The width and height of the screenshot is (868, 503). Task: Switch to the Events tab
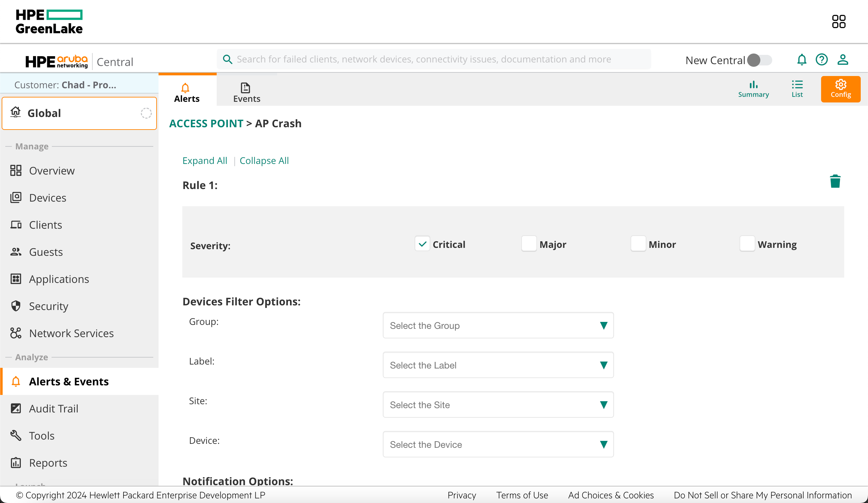click(246, 91)
